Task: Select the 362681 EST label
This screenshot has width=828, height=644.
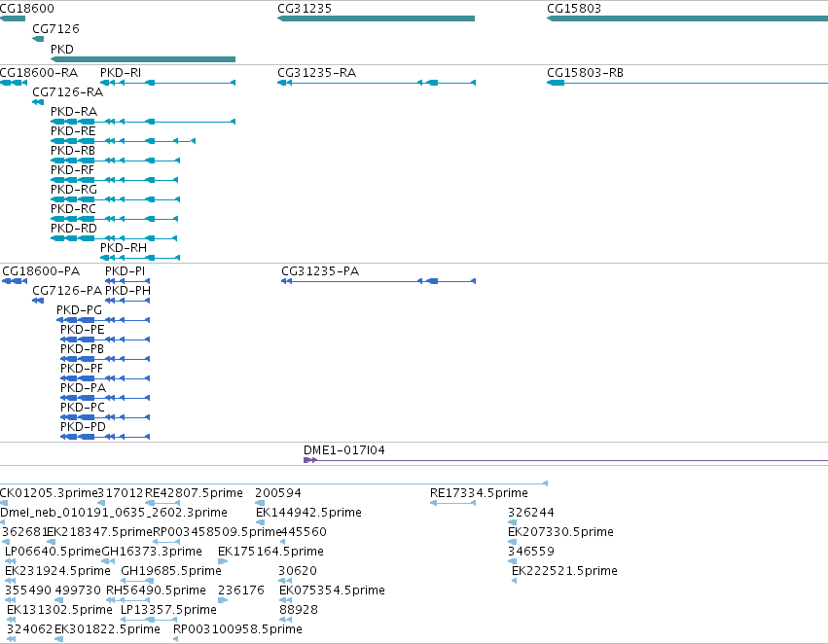Action: [25, 533]
